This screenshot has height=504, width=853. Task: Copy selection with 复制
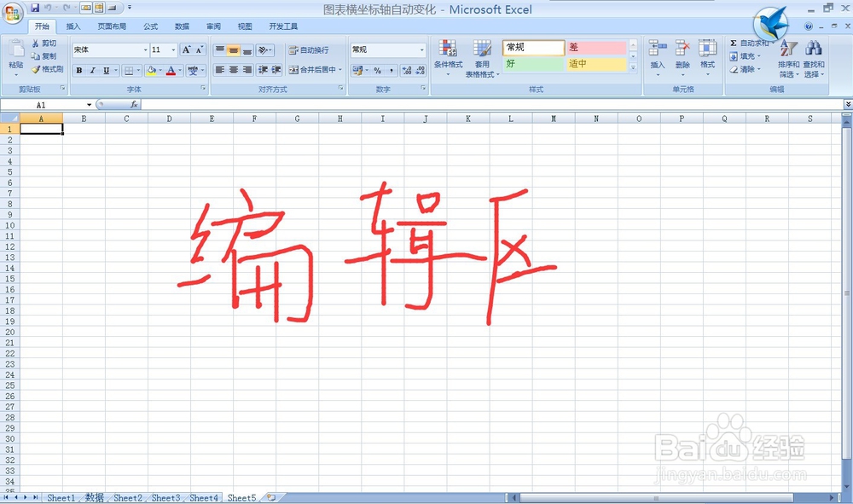[x=44, y=56]
